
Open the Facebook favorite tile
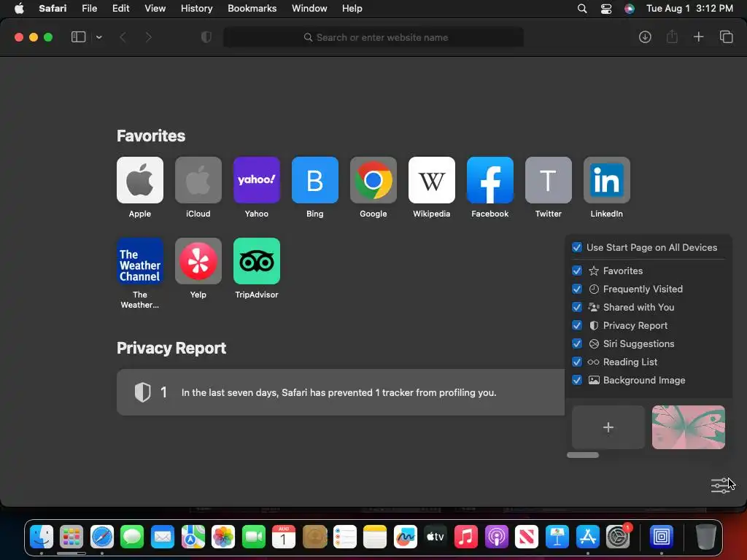489,180
